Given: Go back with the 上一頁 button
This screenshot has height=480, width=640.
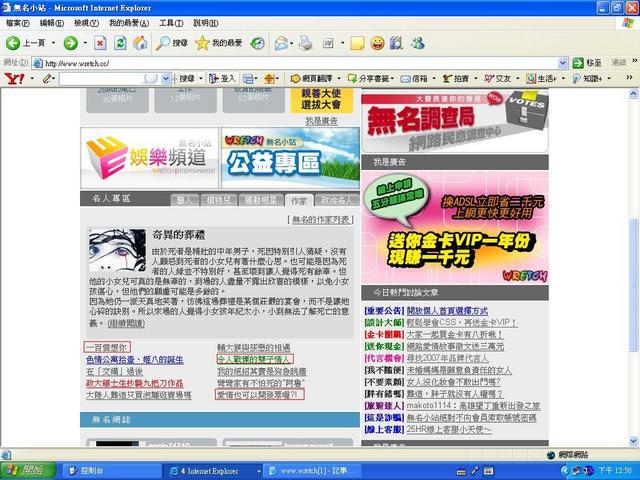Looking at the screenshot, I should pyautogui.click(x=25, y=42).
